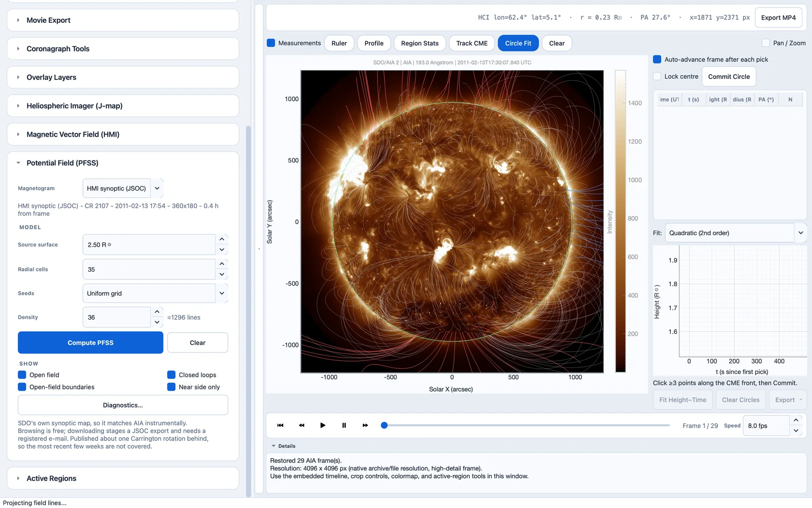Toggle Near side only checkbox
The height and width of the screenshot is (508, 812).
click(x=172, y=387)
